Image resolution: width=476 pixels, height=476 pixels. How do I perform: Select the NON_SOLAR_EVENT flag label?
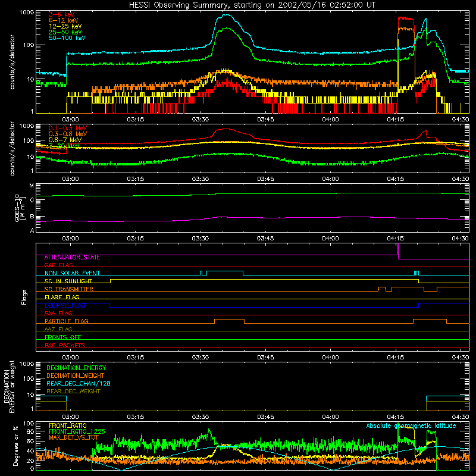72,273
